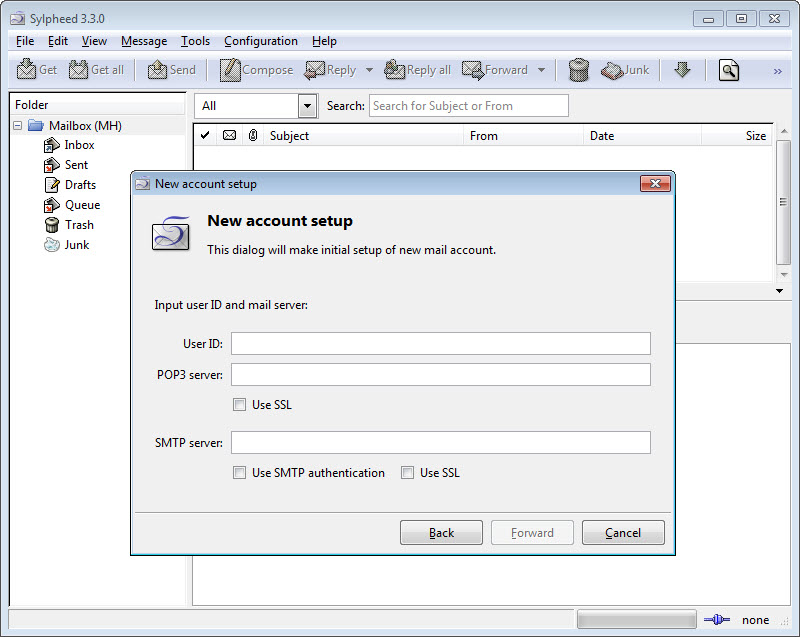Open the View menu

94,41
